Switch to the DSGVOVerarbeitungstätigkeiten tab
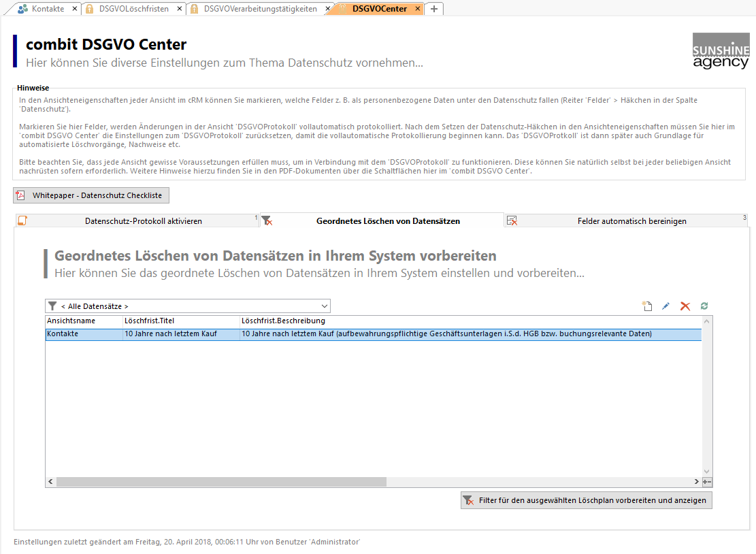 (260, 9)
